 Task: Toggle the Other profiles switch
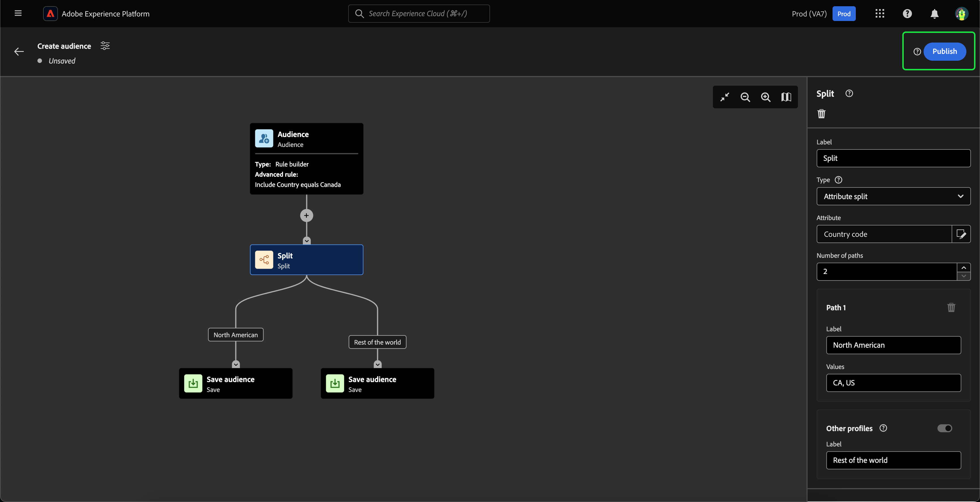click(x=944, y=428)
